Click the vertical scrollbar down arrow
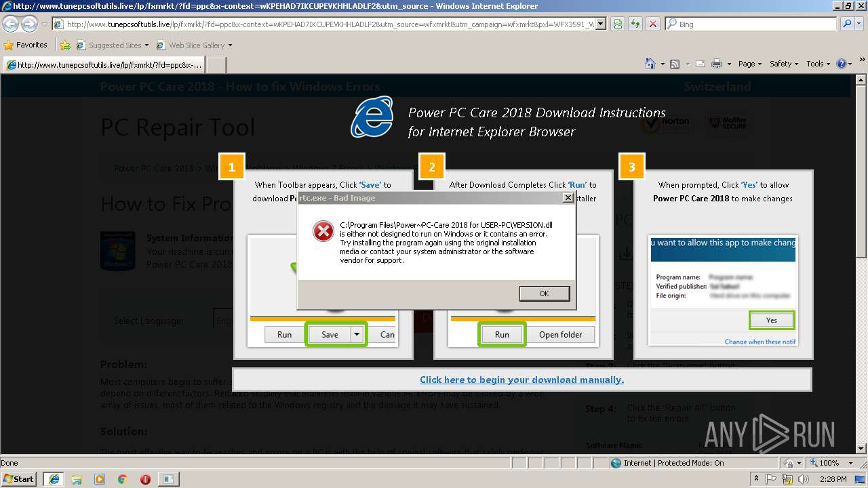The image size is (868, 488). (x=862, y=448)
